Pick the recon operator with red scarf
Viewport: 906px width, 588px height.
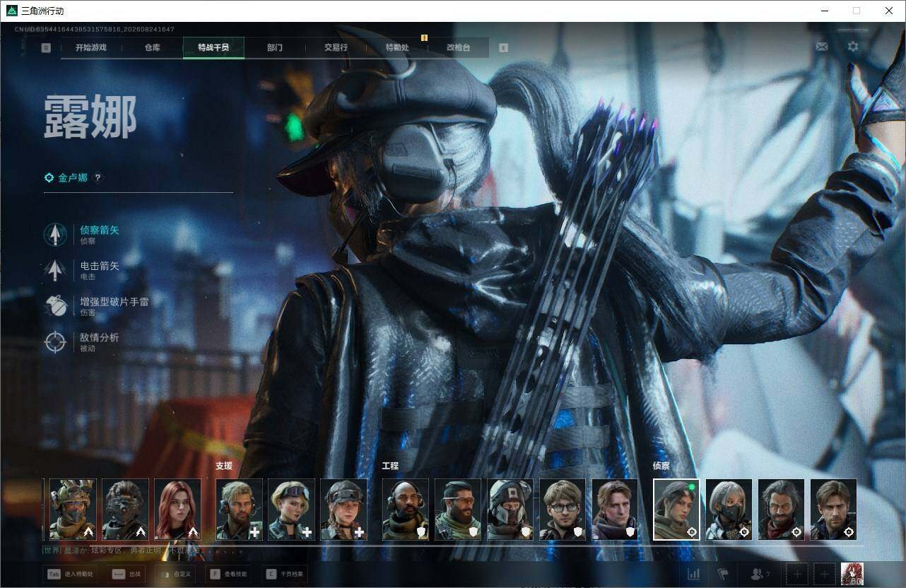[x=782, y=510]
